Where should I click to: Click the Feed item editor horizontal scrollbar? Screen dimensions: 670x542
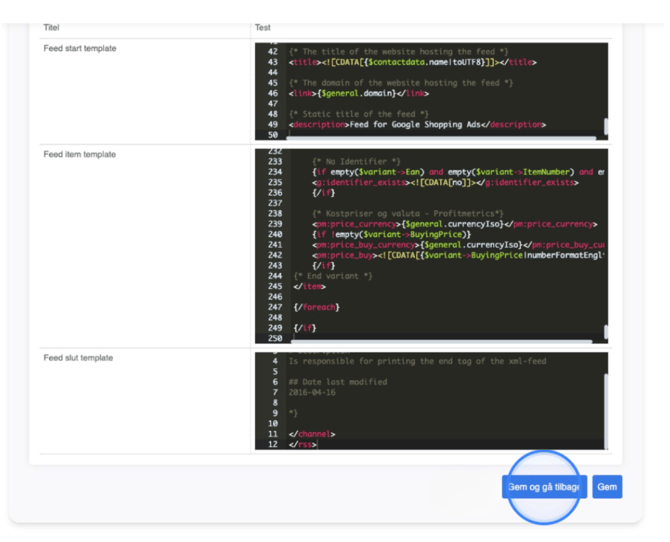click(x=442, y=342)
